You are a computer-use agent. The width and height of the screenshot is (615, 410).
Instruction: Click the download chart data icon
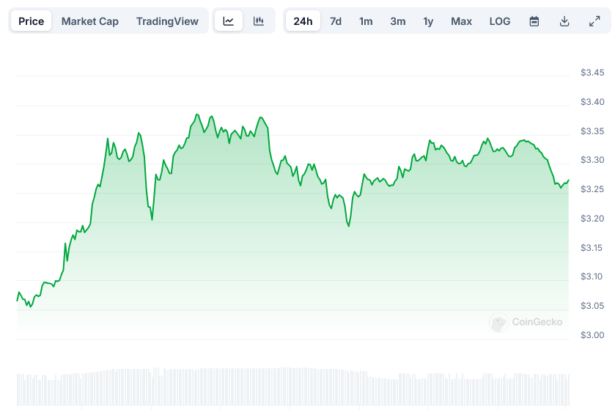[564, 21]
